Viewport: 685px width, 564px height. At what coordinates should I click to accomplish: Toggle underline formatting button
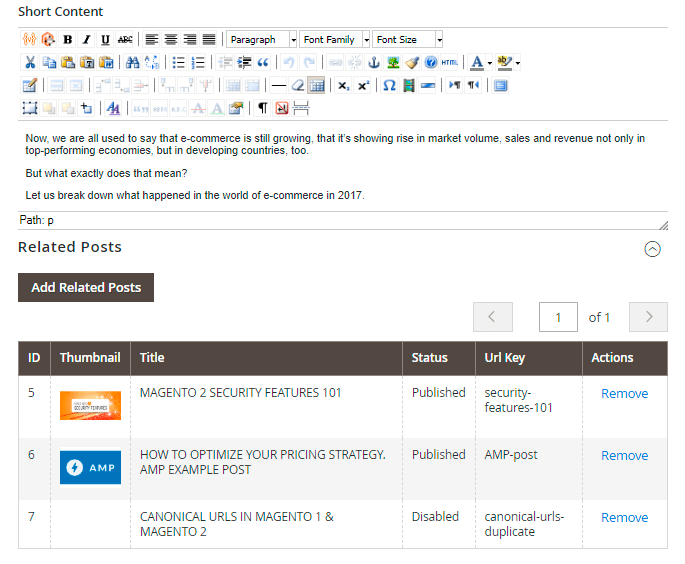coord(105,40)
